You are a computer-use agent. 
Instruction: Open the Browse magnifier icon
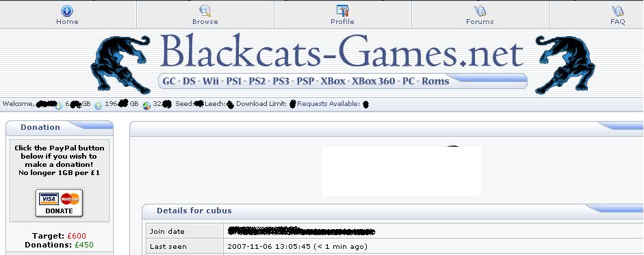tap(205, 11)
